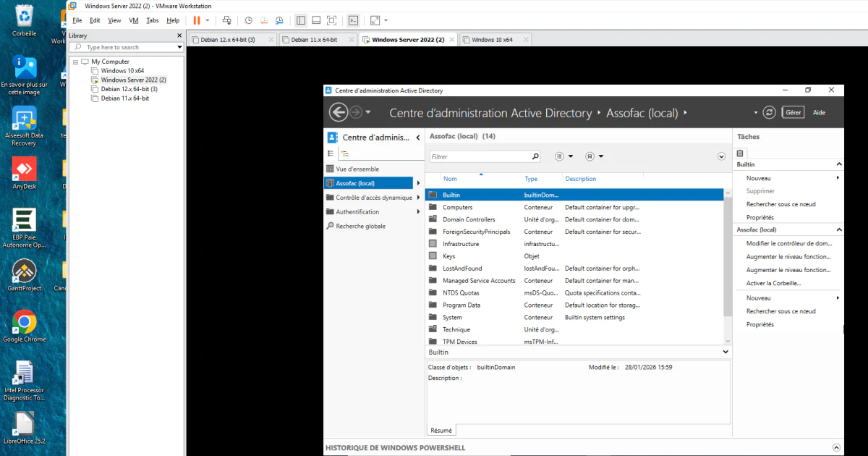Expand Historique de Windows PowerShell panel
This screenshot has width=868, height=456.
pyautogui.click(x=837, y=448)
